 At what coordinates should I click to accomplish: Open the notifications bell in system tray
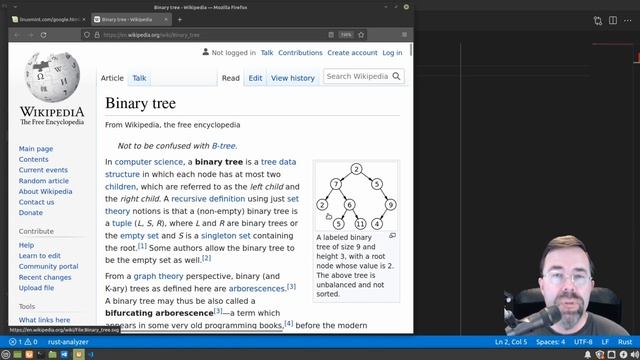588,355
